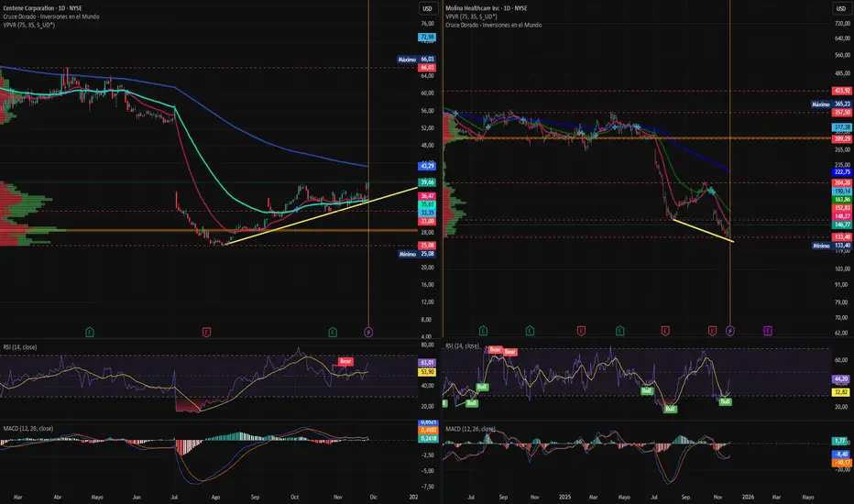Select yellow rising trendline on Centene chart
This screenshot has height=504, width=854.
point(322,216)
